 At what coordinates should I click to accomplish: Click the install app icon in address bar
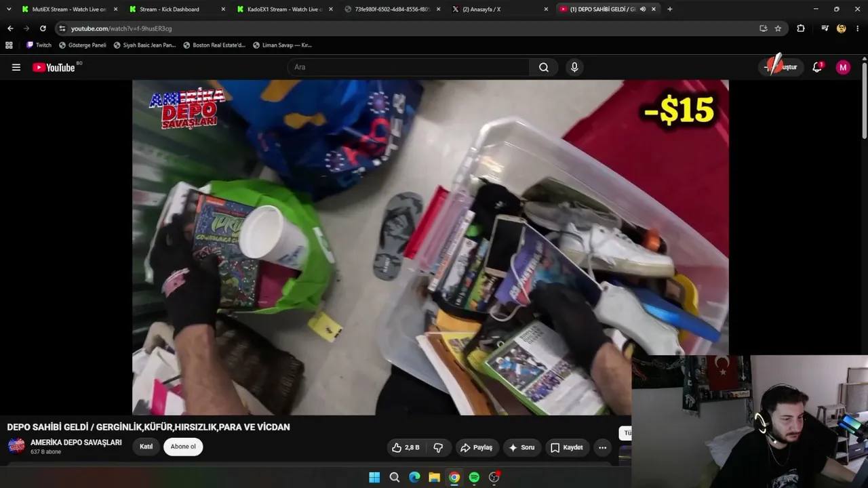(763, 28)
